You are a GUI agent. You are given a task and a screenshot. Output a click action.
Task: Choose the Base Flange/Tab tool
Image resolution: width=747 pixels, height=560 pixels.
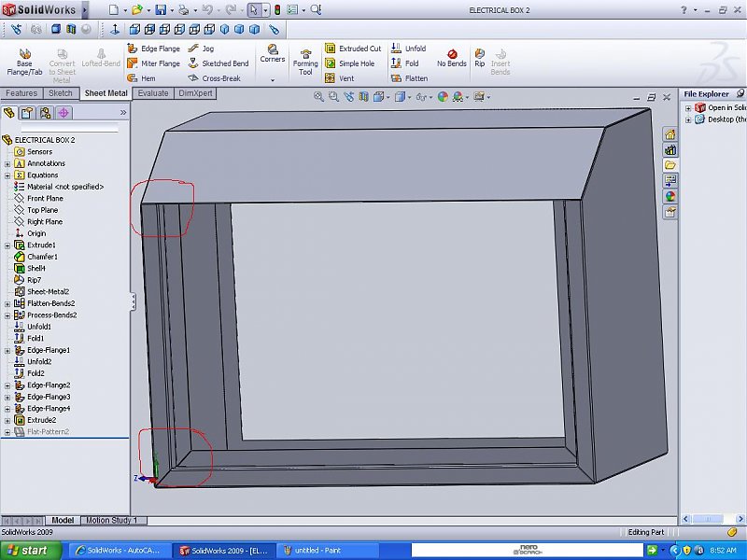(24, 60)
